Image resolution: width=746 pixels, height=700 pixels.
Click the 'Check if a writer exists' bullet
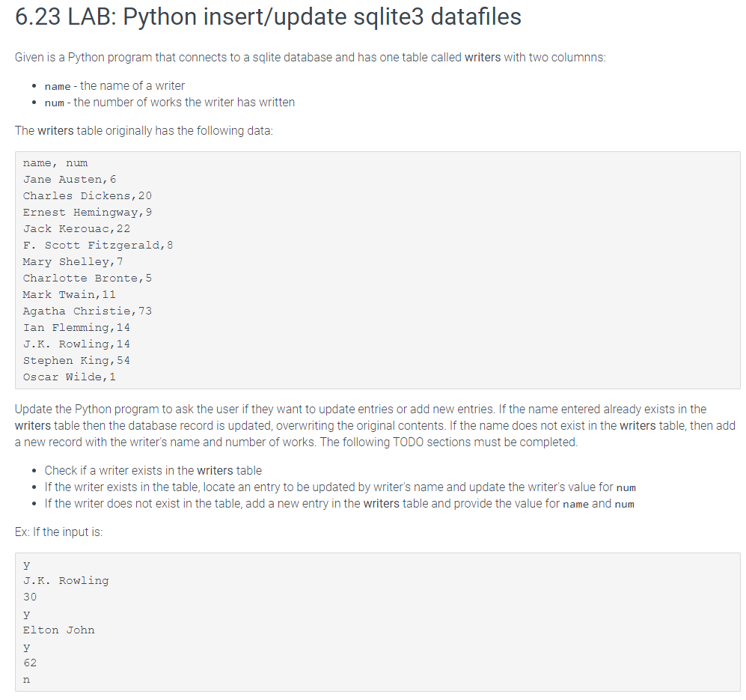(x=153, y=470)
